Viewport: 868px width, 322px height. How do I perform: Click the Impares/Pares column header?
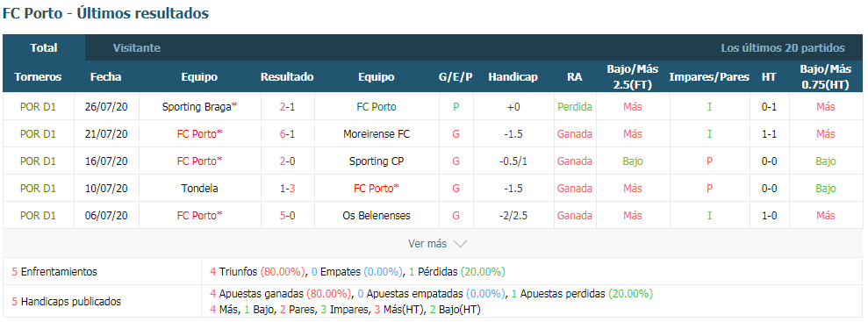709,77
